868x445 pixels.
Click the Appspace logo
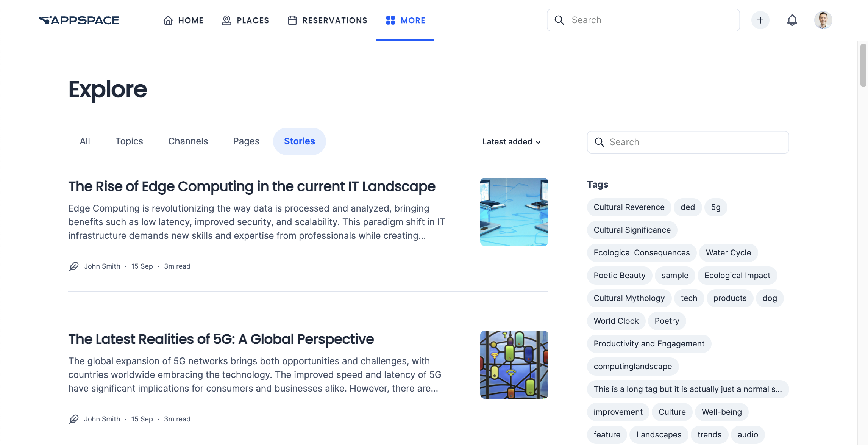(x=79, y=20)
